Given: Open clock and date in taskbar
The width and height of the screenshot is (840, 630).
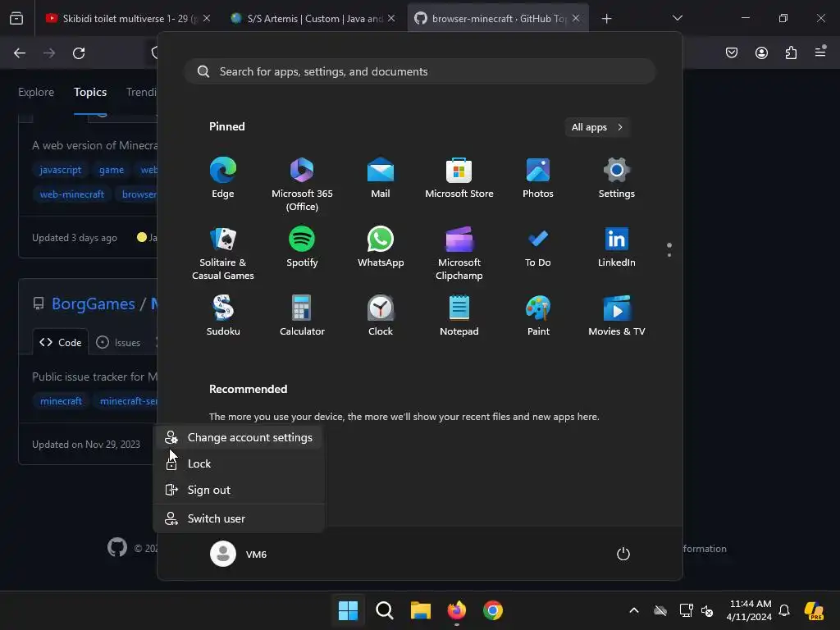Looking at the screenshot, I should tap(749, 610).
